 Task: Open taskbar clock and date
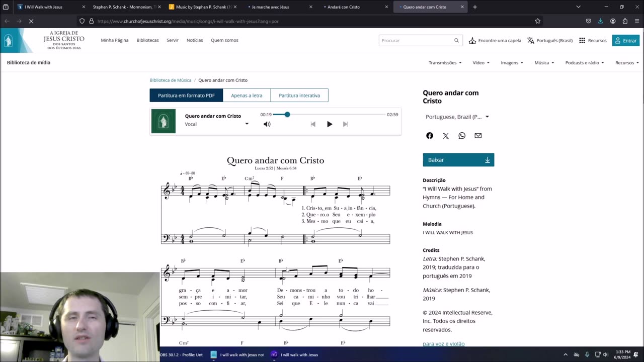[x=622, y=354]
